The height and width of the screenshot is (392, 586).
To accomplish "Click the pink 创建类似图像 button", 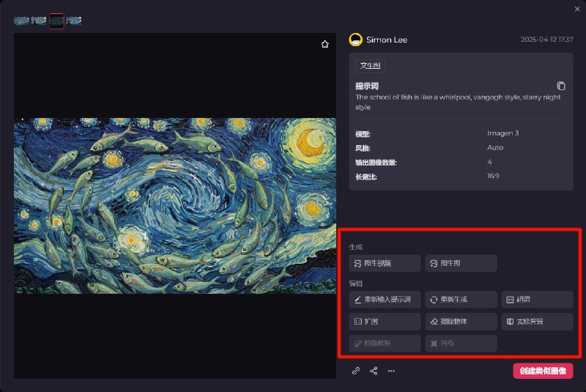I will (543, 371).
